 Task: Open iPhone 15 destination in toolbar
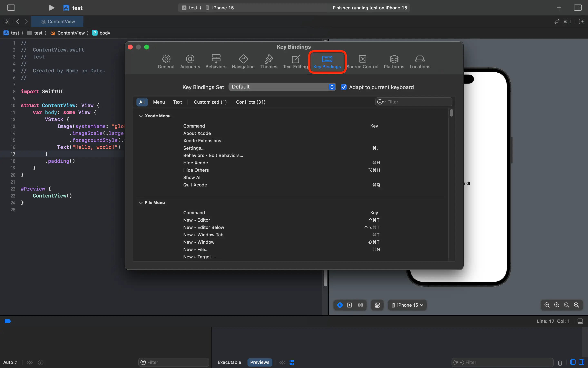tap(220, 8)
